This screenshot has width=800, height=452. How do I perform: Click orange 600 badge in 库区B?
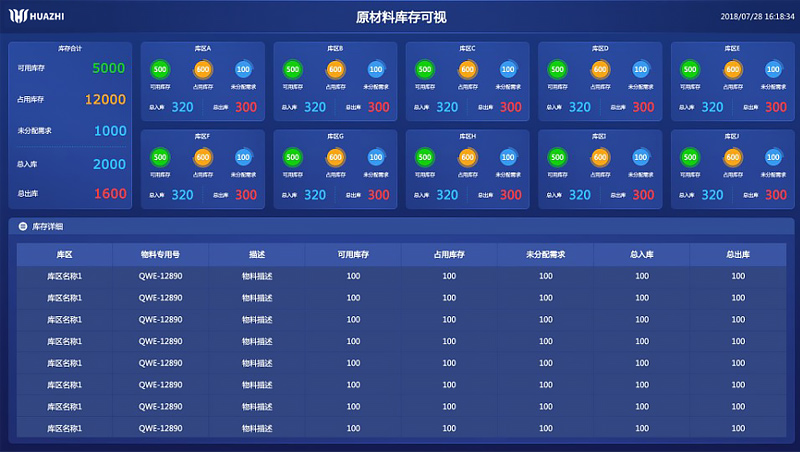pos(335,69)
